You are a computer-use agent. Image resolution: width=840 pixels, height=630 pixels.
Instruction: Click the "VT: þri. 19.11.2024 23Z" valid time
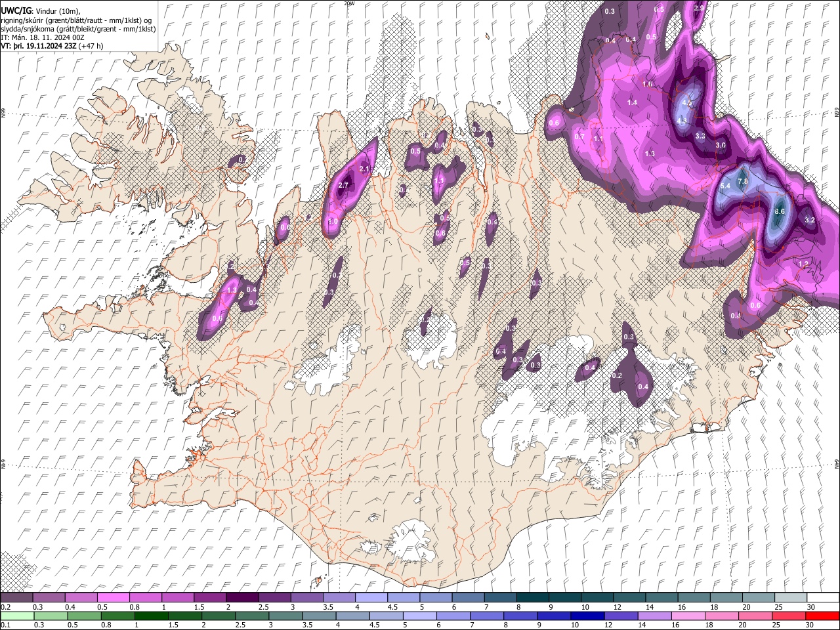coord(39,46)
